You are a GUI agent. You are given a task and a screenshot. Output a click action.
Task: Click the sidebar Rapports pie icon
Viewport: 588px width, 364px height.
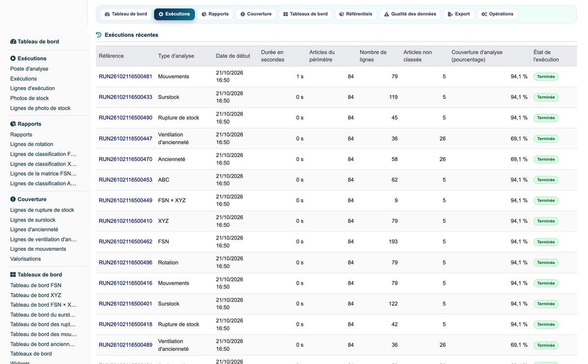point(13,124)
